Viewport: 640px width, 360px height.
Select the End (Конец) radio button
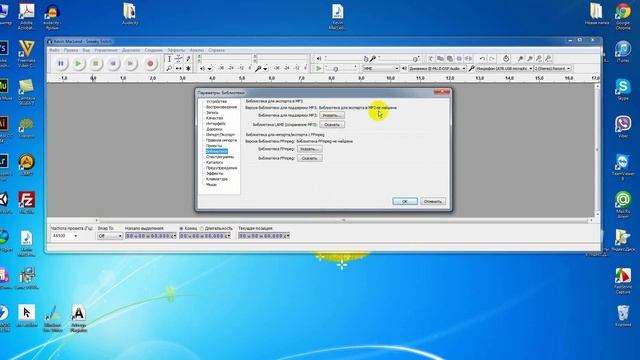(188, 228)
